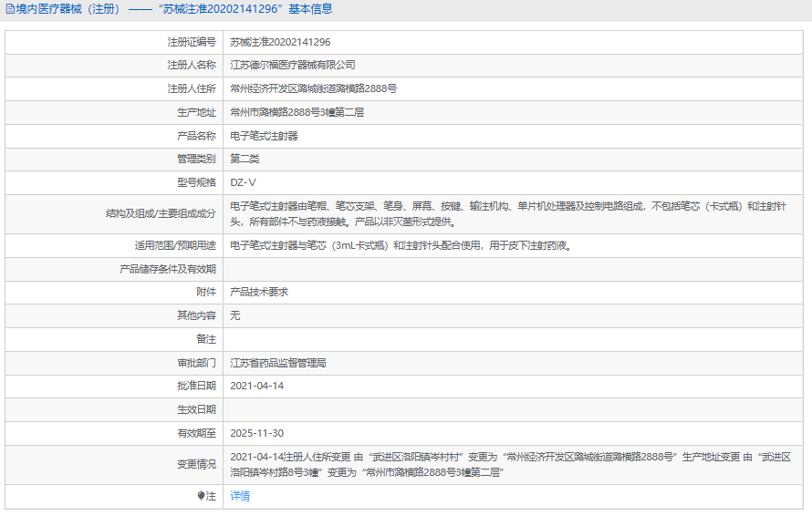Image resolution: width=812 pixels, height=516 pixels.
Task: Select production address 常州市潞横路2888号3幢第二层 in 生产地址 row
Action: point(297,112)
